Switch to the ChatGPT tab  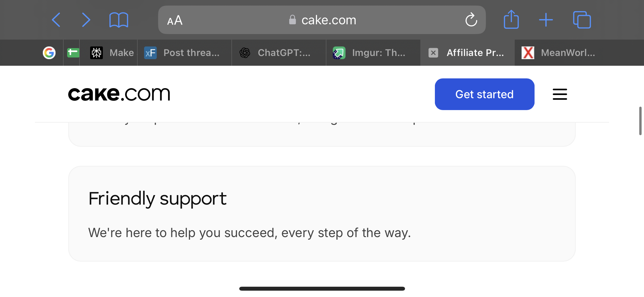pyautogui.click(x=279, y=53)
